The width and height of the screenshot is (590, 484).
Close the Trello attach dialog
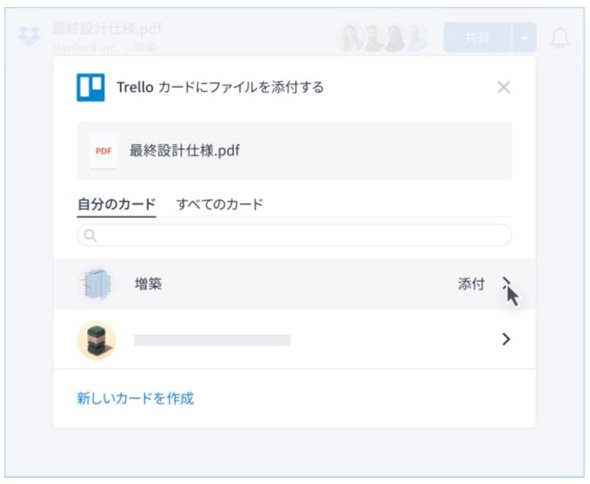coord(503,87)
